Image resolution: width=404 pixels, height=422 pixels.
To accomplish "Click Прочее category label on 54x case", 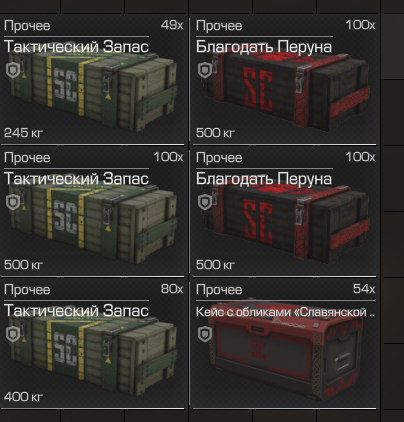I will (219, 290).
